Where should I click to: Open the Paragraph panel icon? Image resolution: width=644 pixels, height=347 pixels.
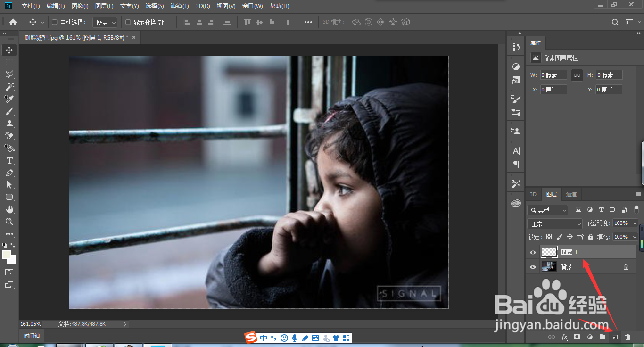pyautogui.click(x=516, y=164)
